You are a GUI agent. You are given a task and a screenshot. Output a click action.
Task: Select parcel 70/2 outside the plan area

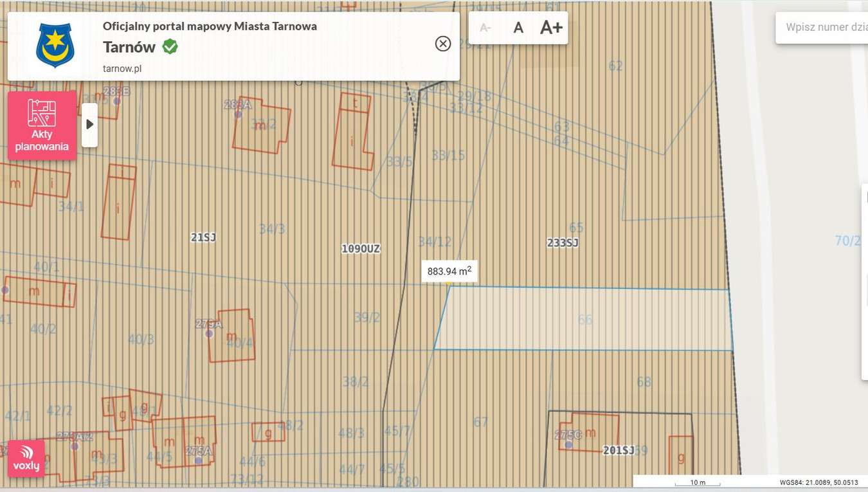pos(847,241)
